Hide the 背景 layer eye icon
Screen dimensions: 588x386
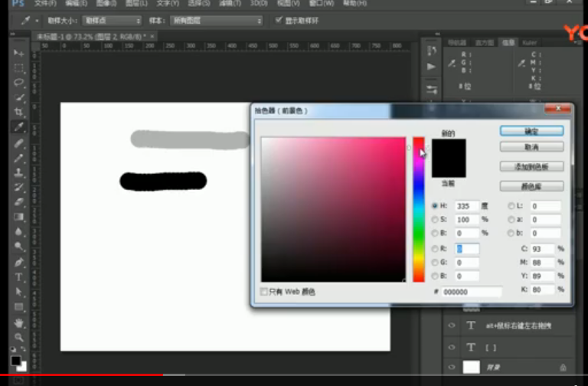tap(452, 368)
